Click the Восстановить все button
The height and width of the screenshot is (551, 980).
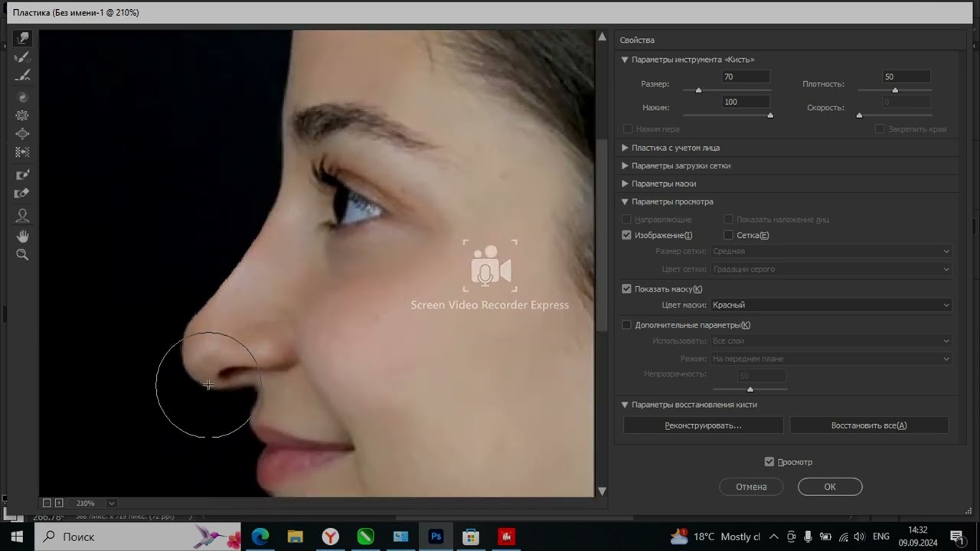coord(869,425)
